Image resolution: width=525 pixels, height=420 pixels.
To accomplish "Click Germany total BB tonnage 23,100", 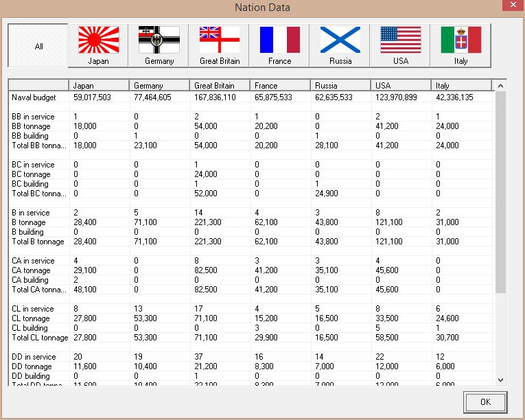I will pos(145,145).
